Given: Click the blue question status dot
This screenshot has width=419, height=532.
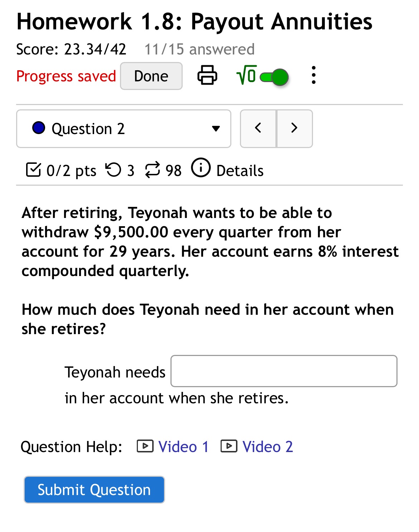Looking at the screenshot, I should pos(39,127).
